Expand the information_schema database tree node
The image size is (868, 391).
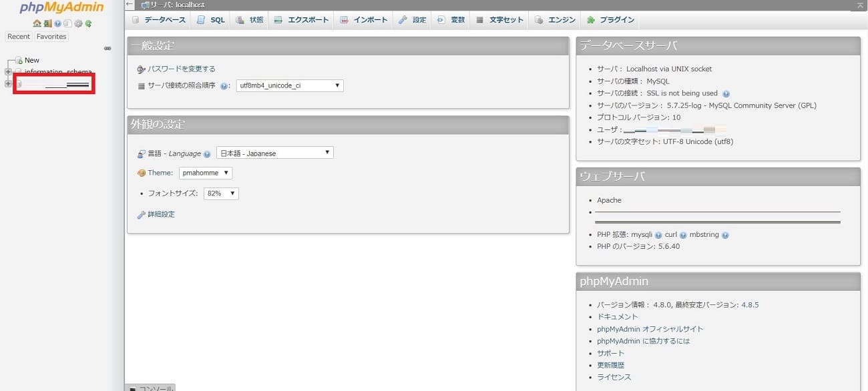pos(8,72)
